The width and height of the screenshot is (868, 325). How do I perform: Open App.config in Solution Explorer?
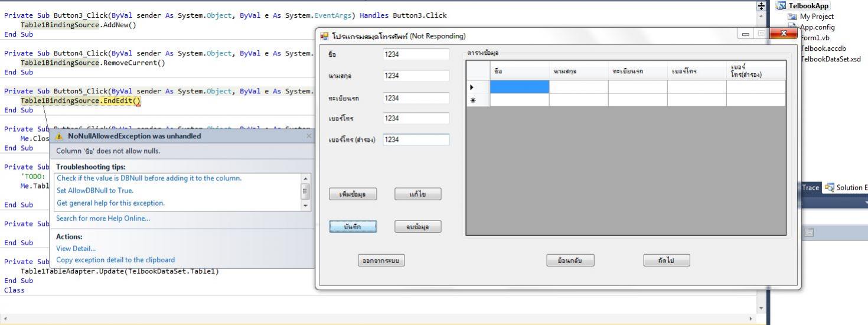(817, 27)
